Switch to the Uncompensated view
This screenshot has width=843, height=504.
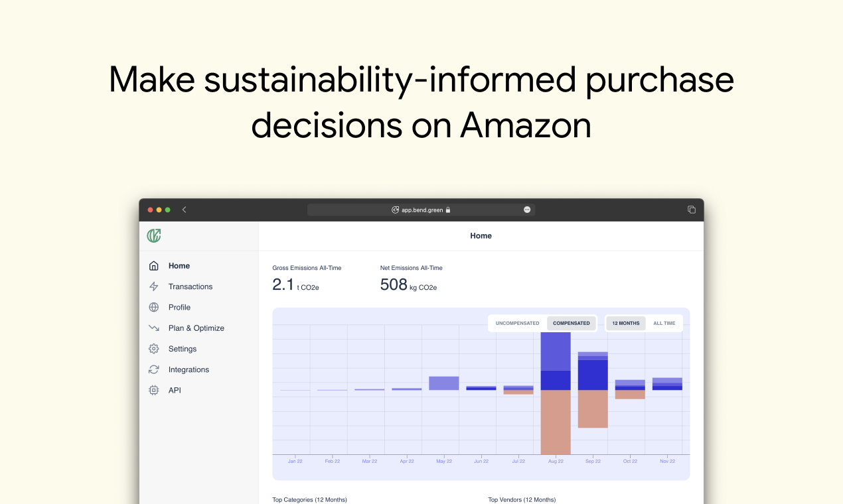pyautogui.click(x=517, y=323)
